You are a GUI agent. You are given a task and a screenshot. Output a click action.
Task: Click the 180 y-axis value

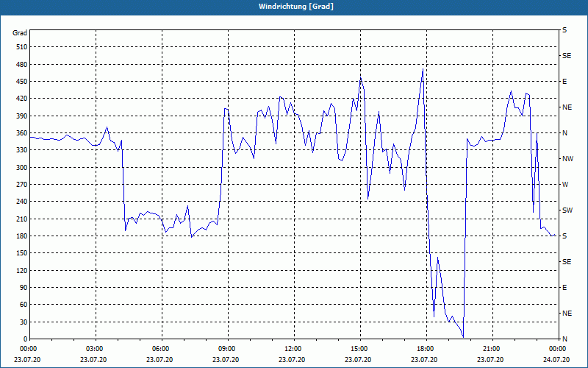[22, 236]
